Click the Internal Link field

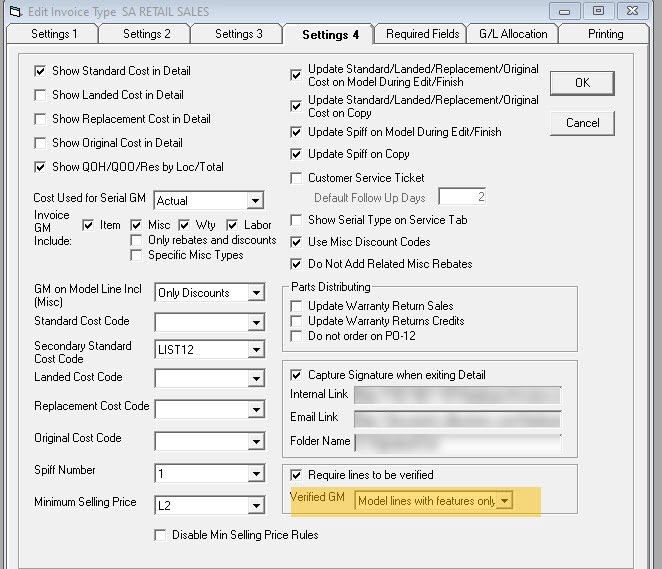(458, 396)
